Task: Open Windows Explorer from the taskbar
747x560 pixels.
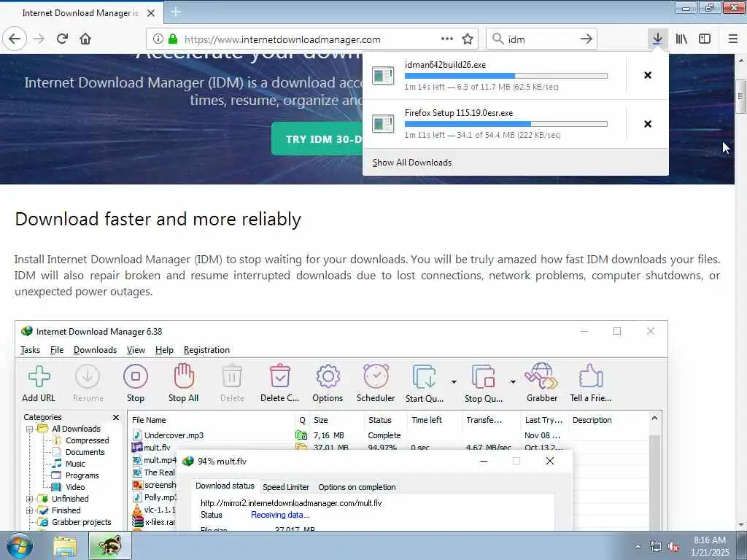Action: (65, 547)
